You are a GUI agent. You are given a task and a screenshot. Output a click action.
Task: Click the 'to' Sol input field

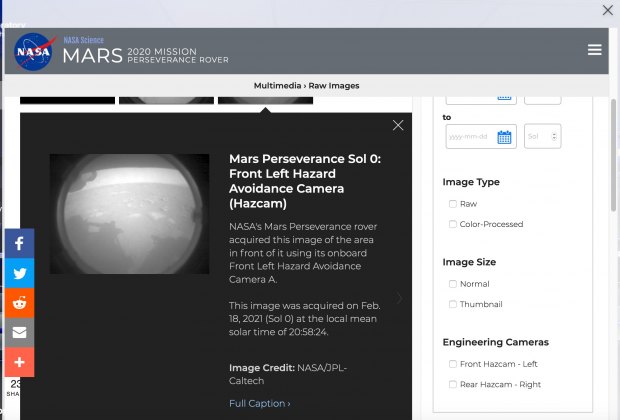click(542, 136)
